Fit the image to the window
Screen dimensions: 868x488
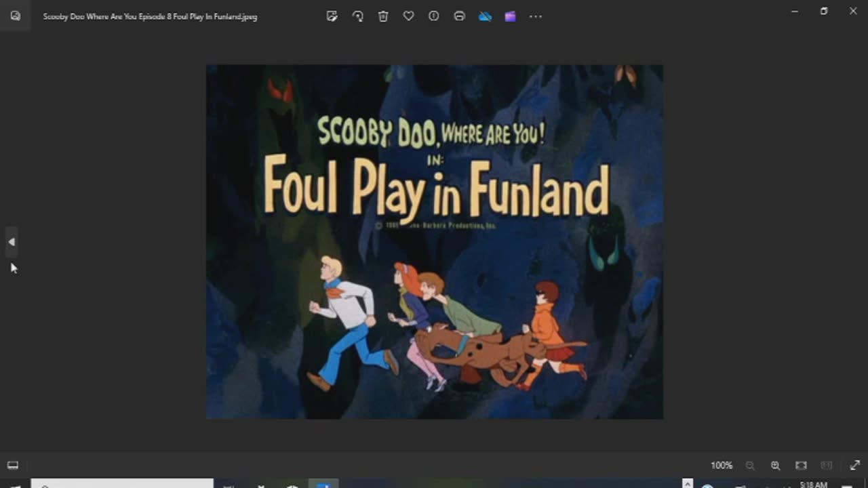pos(800,466)
